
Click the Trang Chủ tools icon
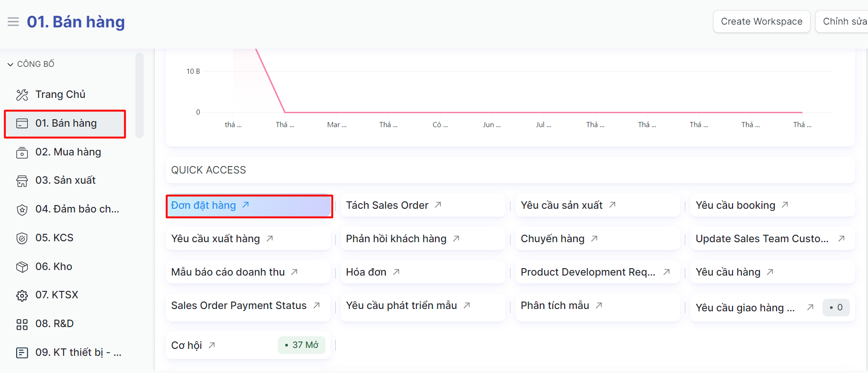tap(22, 95)
